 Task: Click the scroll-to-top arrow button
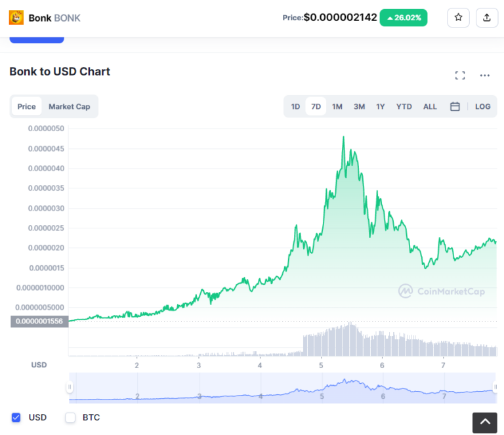[x=485, y=423]
